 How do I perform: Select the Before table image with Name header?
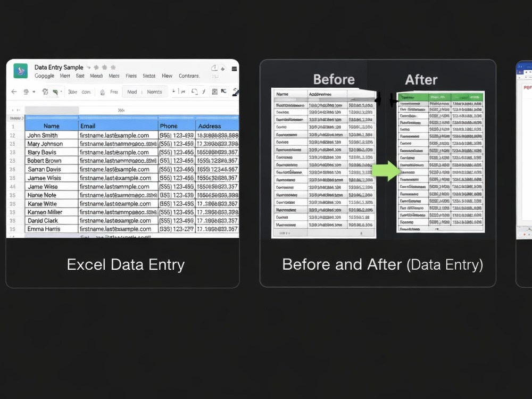coord(323,163)
